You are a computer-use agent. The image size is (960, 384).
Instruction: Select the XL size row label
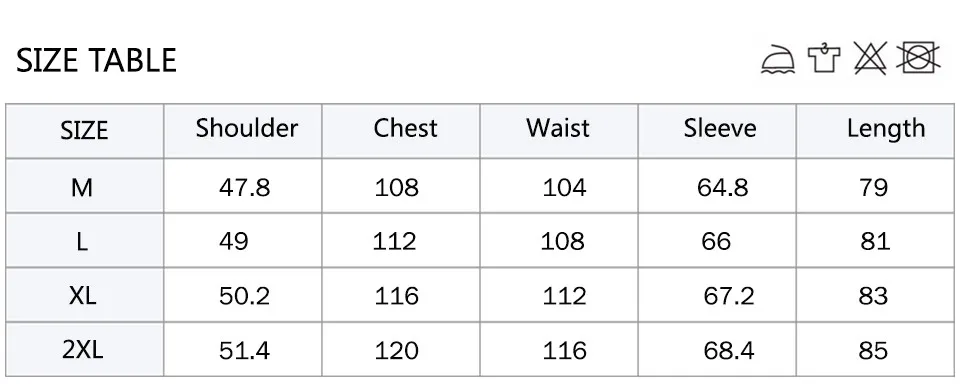82,296
